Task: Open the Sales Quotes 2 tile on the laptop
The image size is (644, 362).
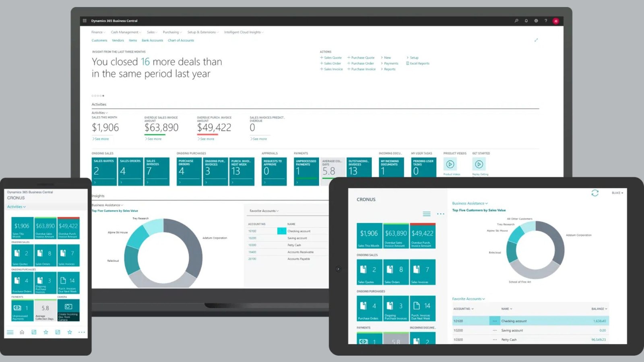Action: [104, 171]
